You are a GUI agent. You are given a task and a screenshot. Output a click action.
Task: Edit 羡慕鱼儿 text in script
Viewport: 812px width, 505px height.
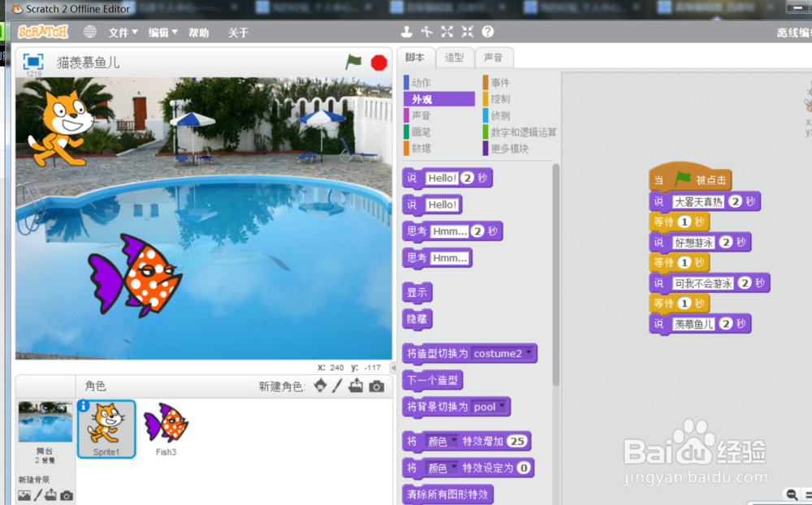694,324
